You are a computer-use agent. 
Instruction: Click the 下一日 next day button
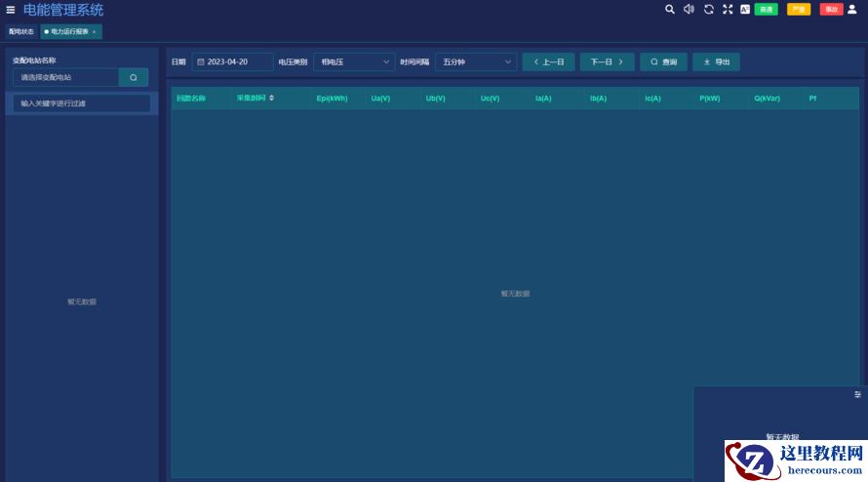[607, 62]
